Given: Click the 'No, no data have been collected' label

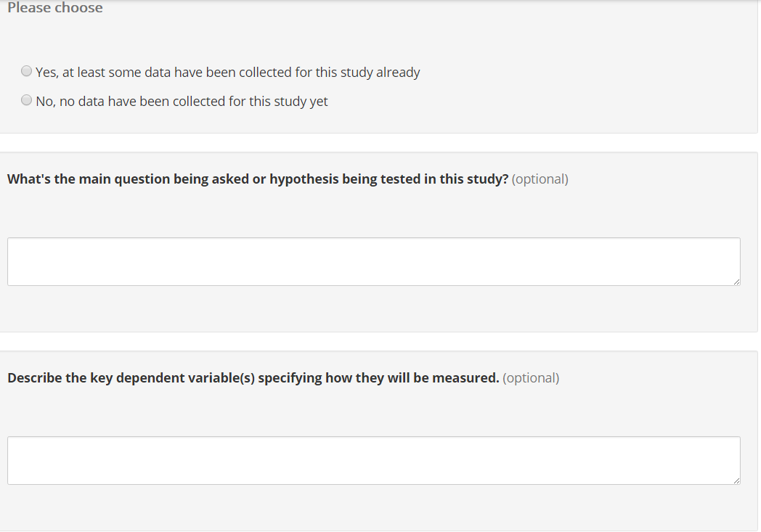Looking at the screenshot, I should 182,102.
